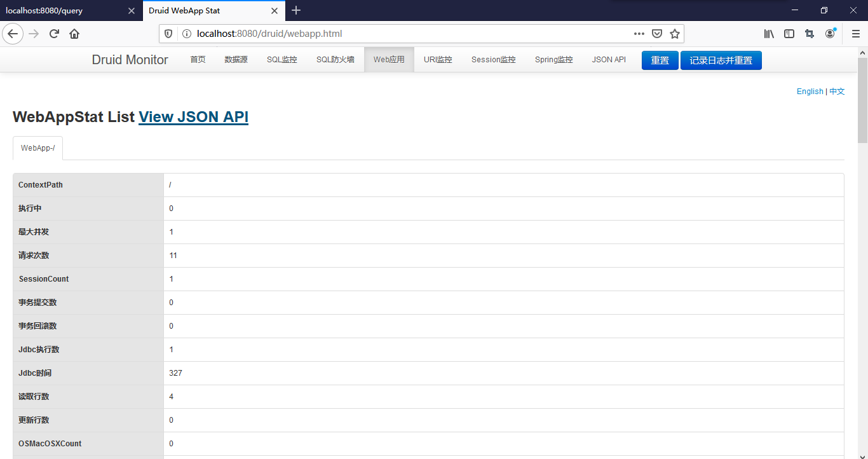
Task: Toggle the sidebar view icon
Action: tap(789, 34)
